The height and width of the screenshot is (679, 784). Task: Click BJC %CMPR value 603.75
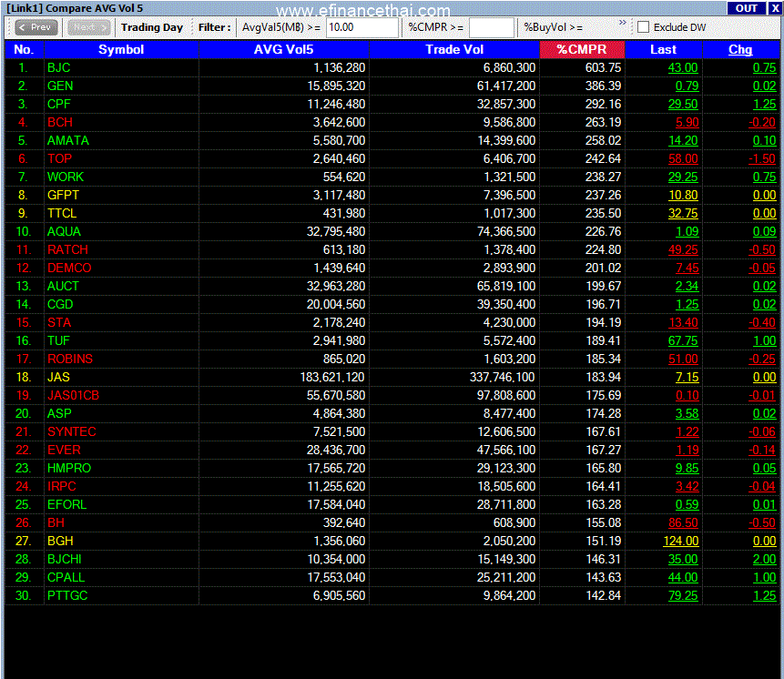pos(603,68)
